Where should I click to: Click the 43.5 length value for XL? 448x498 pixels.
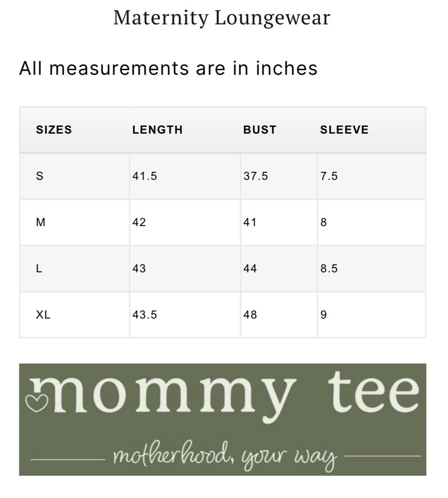[x=145, y=315]
